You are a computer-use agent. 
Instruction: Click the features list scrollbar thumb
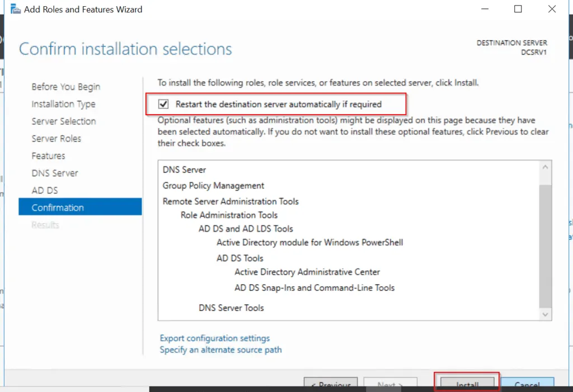545,246
